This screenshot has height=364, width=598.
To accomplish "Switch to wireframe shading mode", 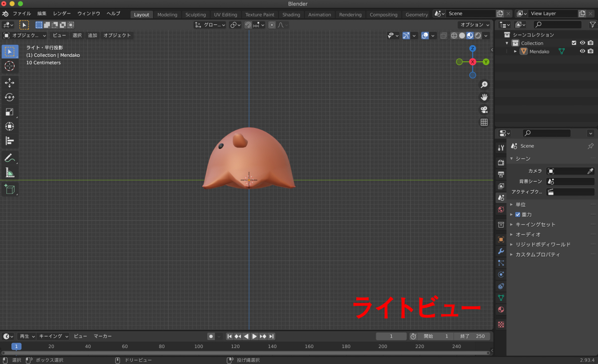I will (454, 35).
